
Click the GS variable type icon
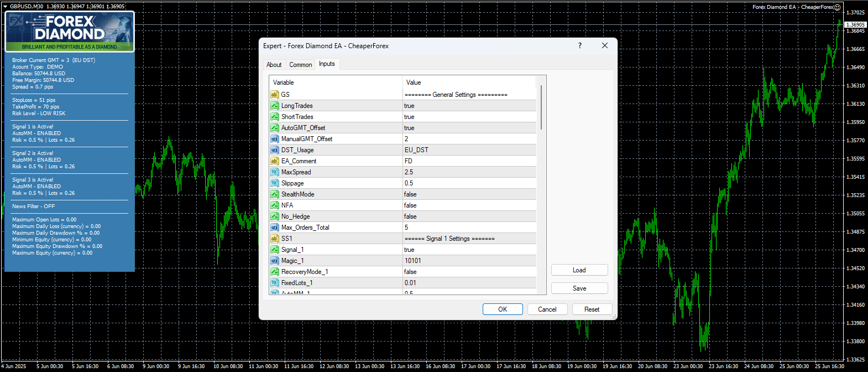[x=274, y=95]
